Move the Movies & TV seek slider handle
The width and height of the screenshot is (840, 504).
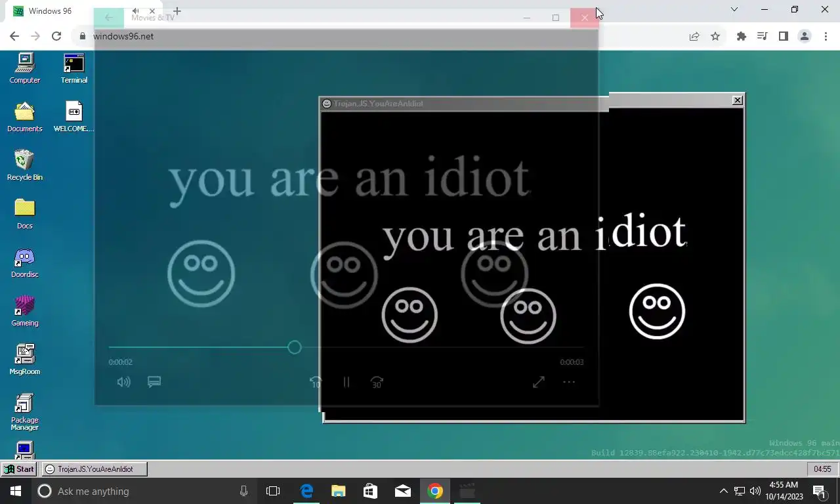pos(294,347)
